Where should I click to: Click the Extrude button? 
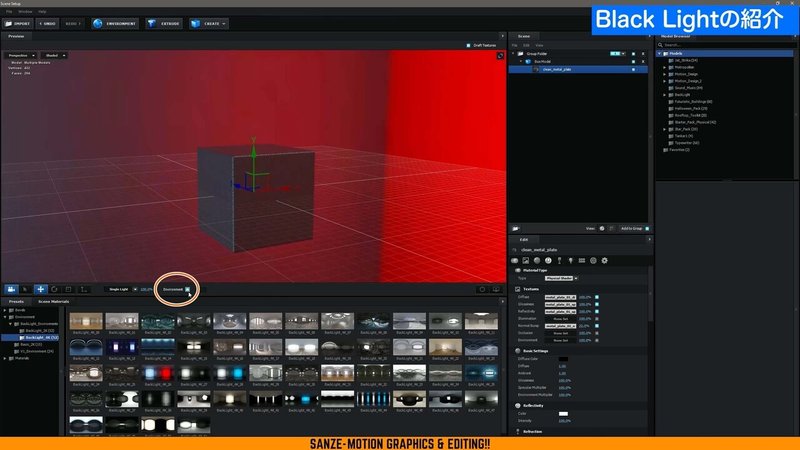point(164,23)
